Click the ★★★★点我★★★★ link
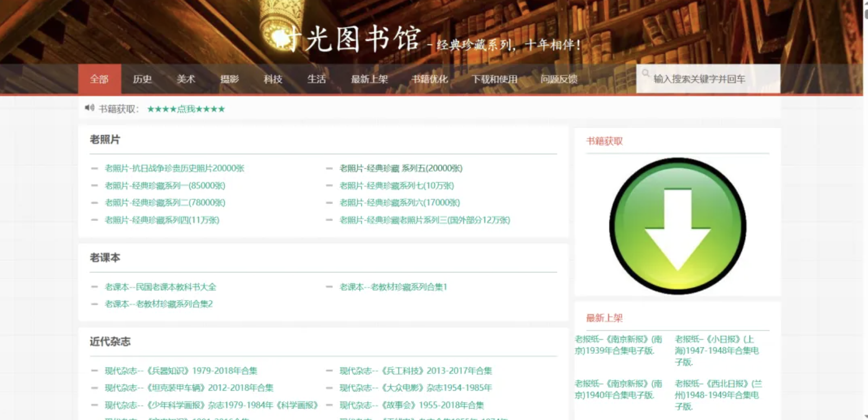The width and height of the screenshot is (868, 420). click(x=186, y=109)
